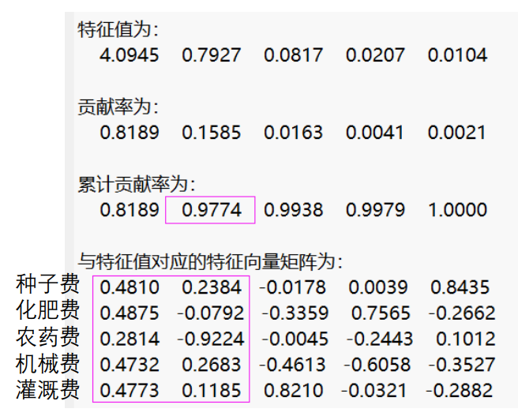Select cumulative rate 0.9774
The height and width of the screenshot is (420, 518).
coord(212,210)
